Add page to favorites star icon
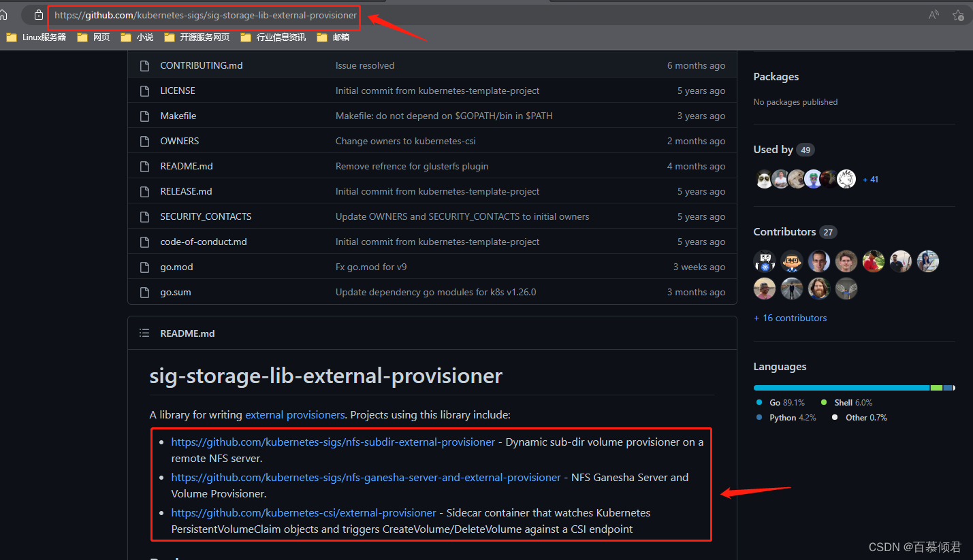Viewport: 973px width, 560px height. 958,15
